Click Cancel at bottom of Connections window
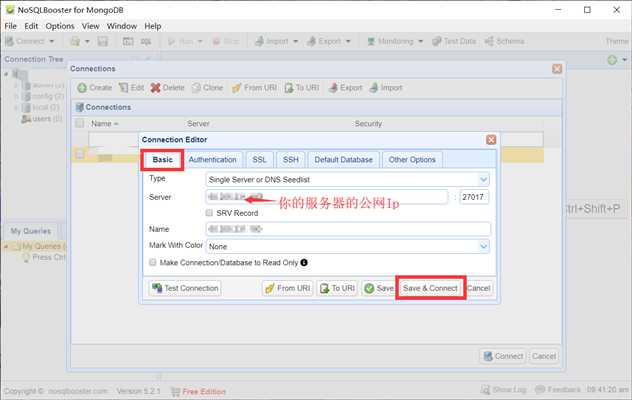 [x=544, y=356]
